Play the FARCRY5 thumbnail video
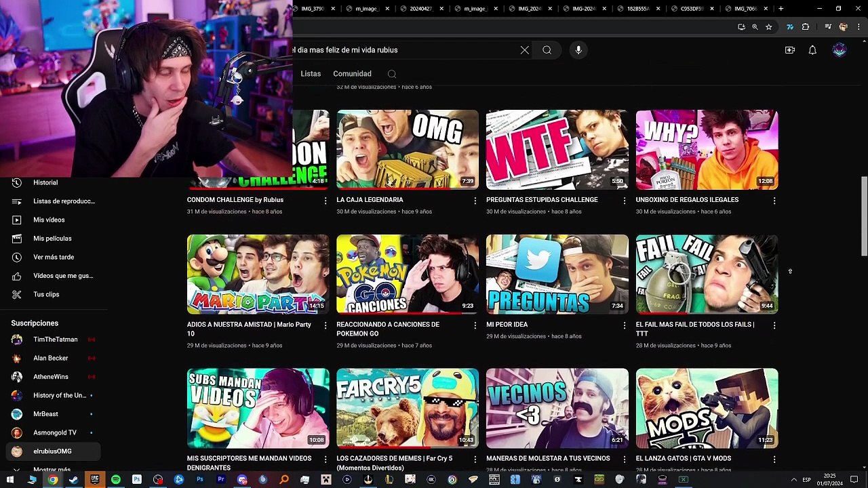Screen dimensions: 868x488 (408, 409)
